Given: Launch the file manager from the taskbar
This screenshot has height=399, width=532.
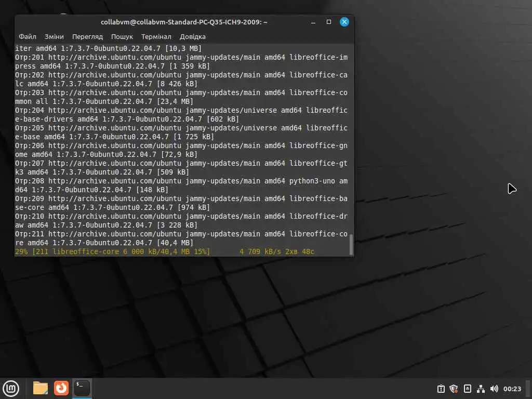Looking at the screenshot, I should 41,388.
